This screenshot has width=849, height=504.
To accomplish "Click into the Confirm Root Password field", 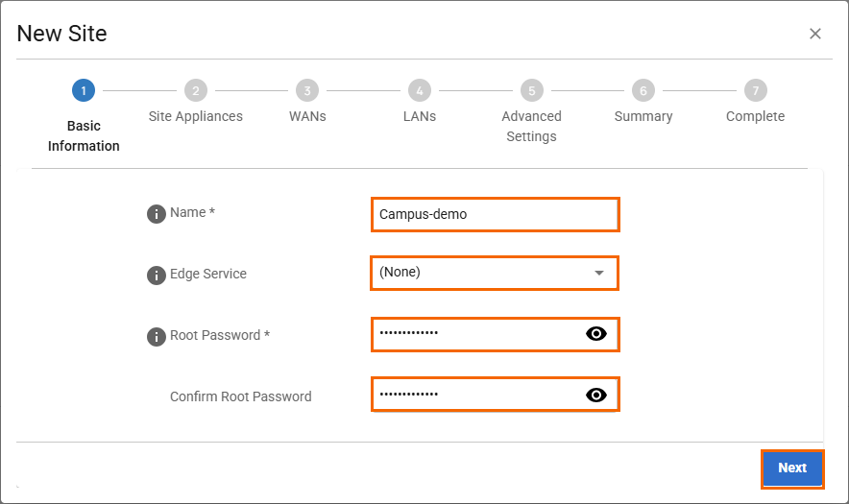I will [x=475, y=395].
